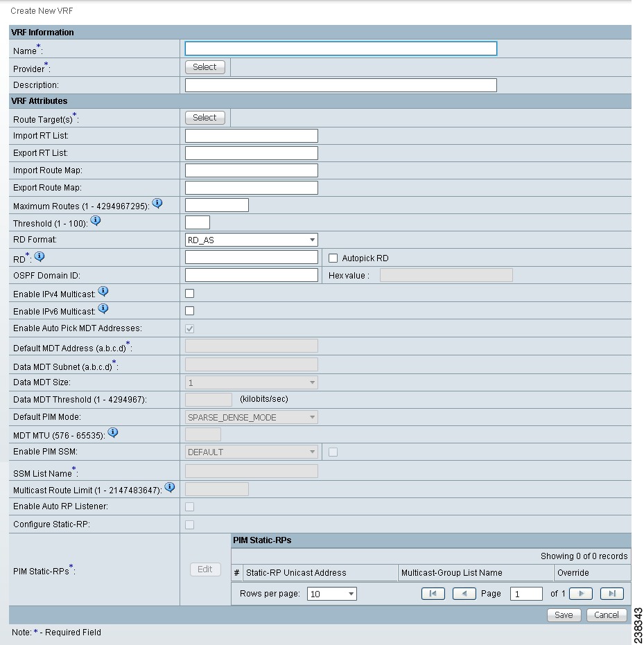This screenshot has height=645, width=644.
Task: Cancel VRF creation
Action: 606,615
